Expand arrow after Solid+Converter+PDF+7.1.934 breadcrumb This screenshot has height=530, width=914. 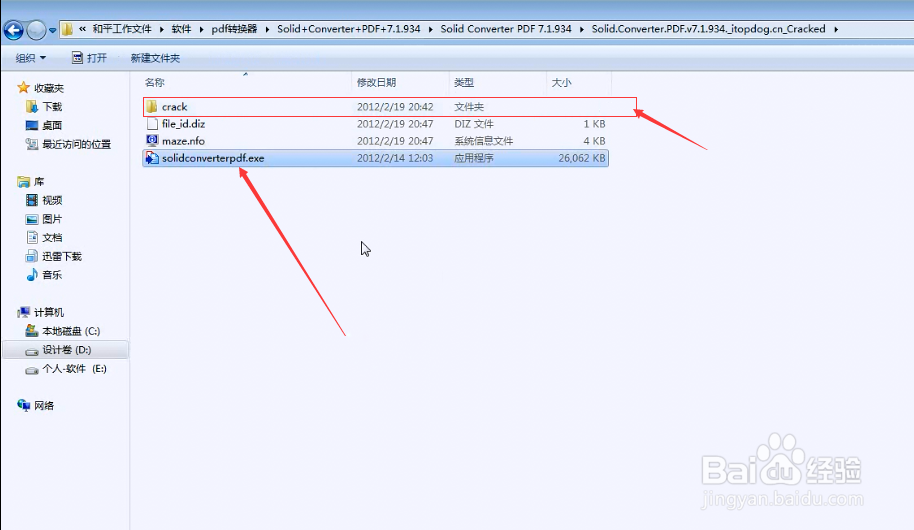tap(430, 29)
